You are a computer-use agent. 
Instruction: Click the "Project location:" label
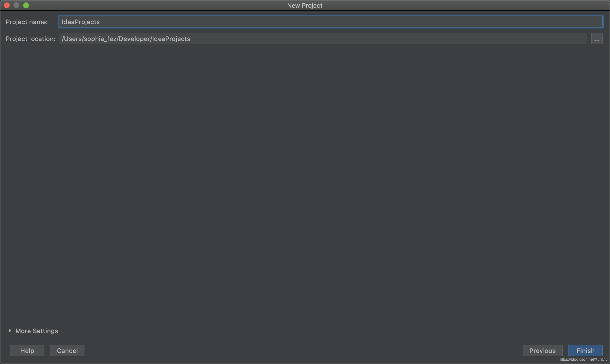tap(30, 39)
